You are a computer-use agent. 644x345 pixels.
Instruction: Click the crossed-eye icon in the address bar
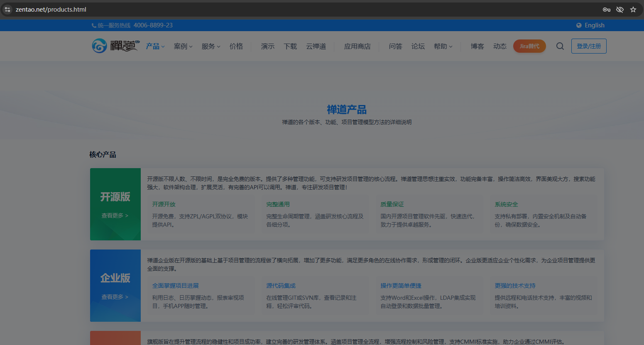click(620, 9)
